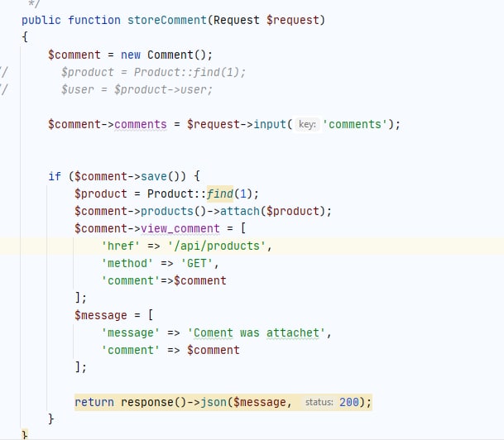Click the underlined view_comment property
Screen dimensions: 504x440
click(180, 228)
